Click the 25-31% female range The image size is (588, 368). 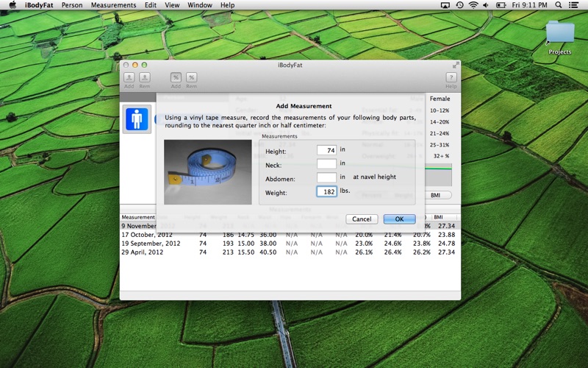[440, 144]
